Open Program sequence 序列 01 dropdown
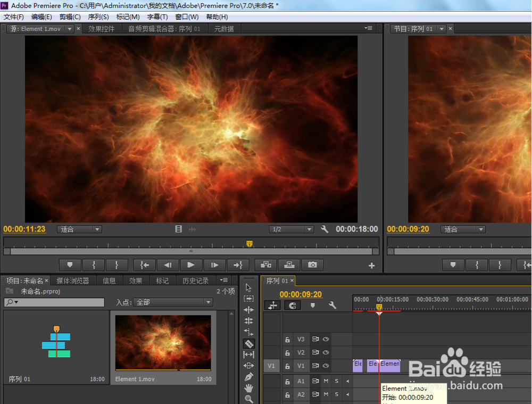 pos(442,29)
